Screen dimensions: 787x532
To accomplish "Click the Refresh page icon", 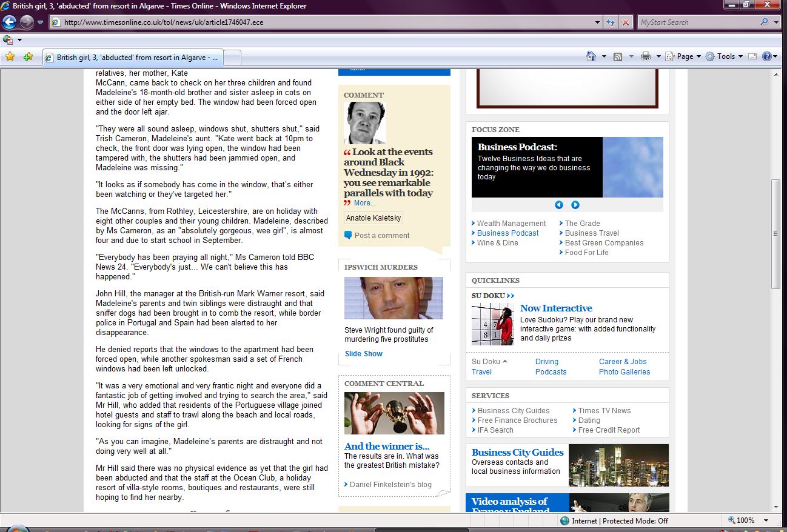I will 611,22.
